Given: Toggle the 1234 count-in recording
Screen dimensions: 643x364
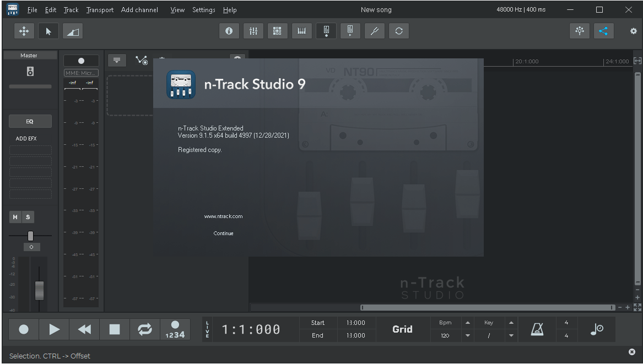Looking at the screenshot, I should point(175,329).
